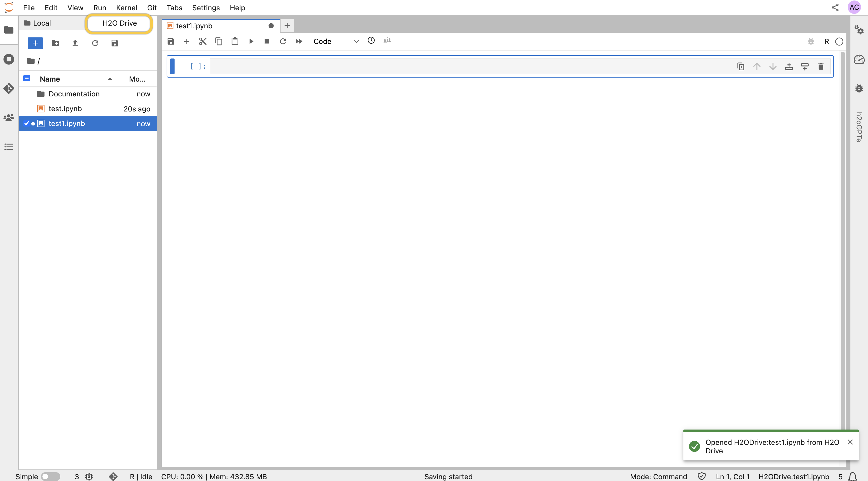Upload files using the upload arrow icon
The image size is (868, 481).
click(x=75, y=43)
